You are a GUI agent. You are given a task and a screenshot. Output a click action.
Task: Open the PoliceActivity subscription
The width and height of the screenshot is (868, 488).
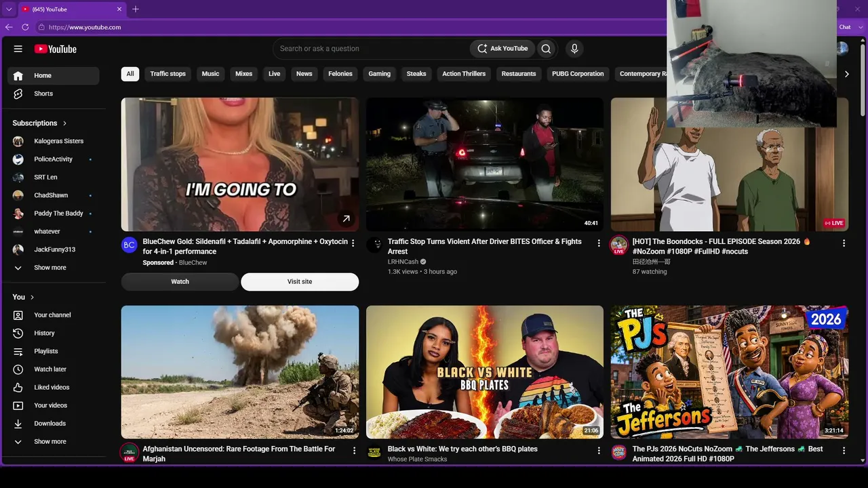tap(54, 159)
